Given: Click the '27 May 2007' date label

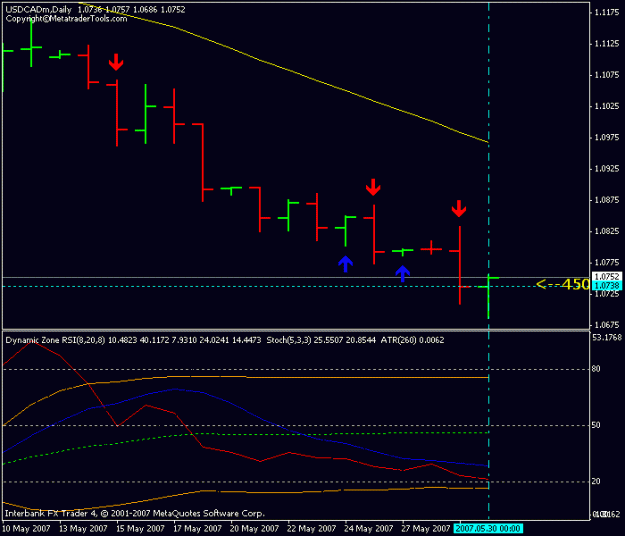Looking at the screenshot, I should 426,529.
